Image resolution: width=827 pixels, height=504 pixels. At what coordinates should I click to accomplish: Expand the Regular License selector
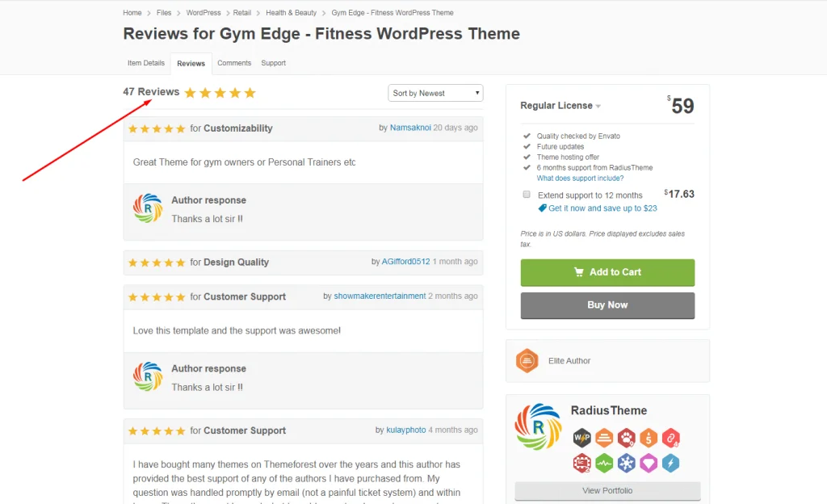[560, 106]
